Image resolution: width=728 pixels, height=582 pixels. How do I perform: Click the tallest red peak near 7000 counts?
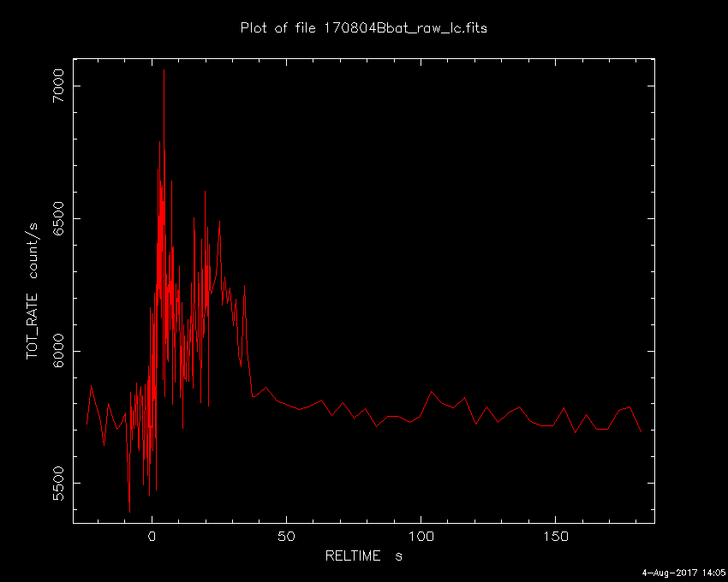pos(164,70)
